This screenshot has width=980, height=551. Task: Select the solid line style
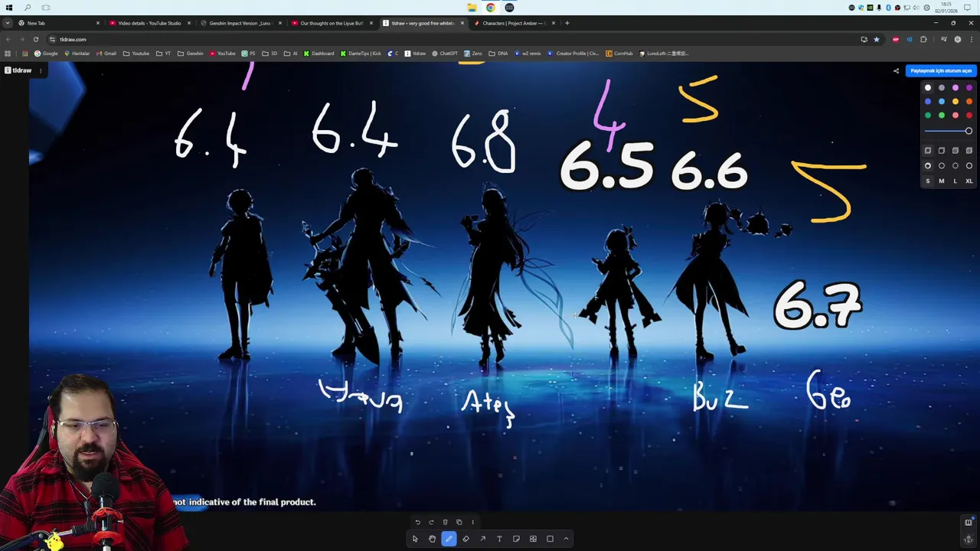tap(969, 166)
